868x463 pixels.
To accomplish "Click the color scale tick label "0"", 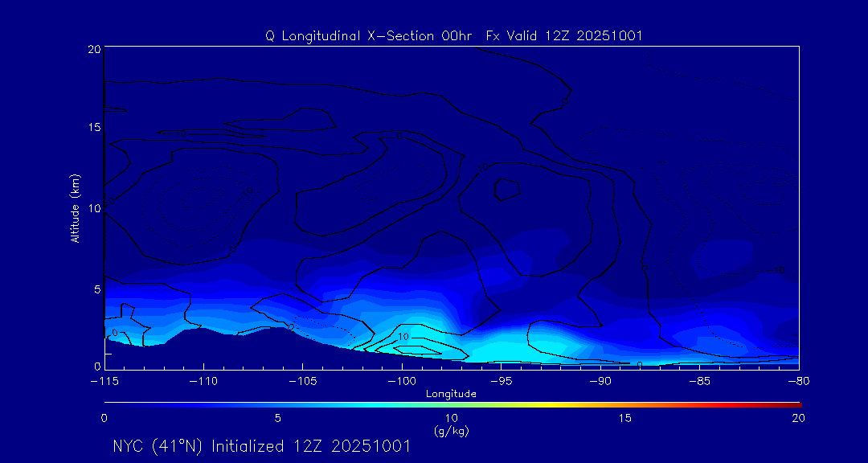I will 104,418.
